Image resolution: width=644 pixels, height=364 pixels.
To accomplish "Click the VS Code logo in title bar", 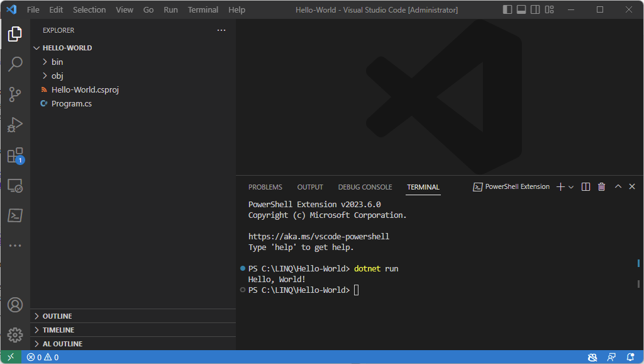I will pos(11,9).
